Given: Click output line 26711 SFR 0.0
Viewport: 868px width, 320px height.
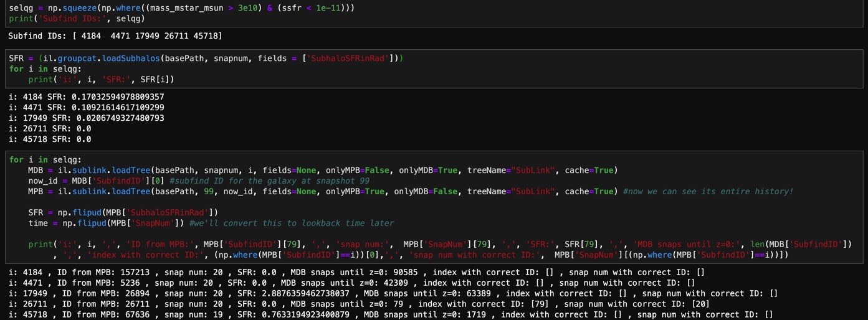Looking at the screenshot, I should point(50,129).
